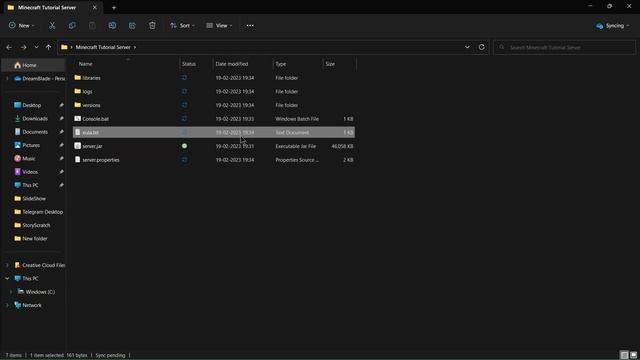Unpin Downloads using its pin icon

(x=61, y=119)
